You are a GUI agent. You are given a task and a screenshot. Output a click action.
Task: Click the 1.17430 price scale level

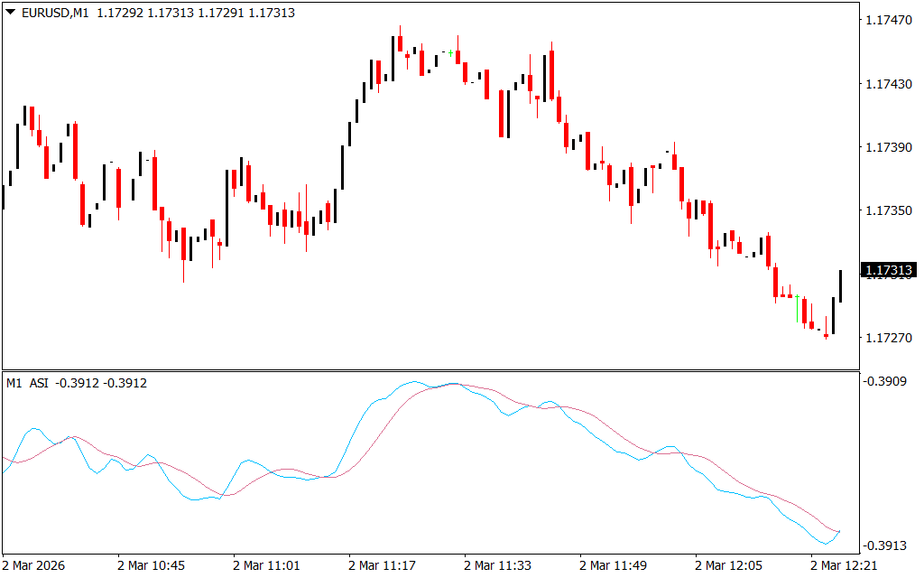(889, 83)
